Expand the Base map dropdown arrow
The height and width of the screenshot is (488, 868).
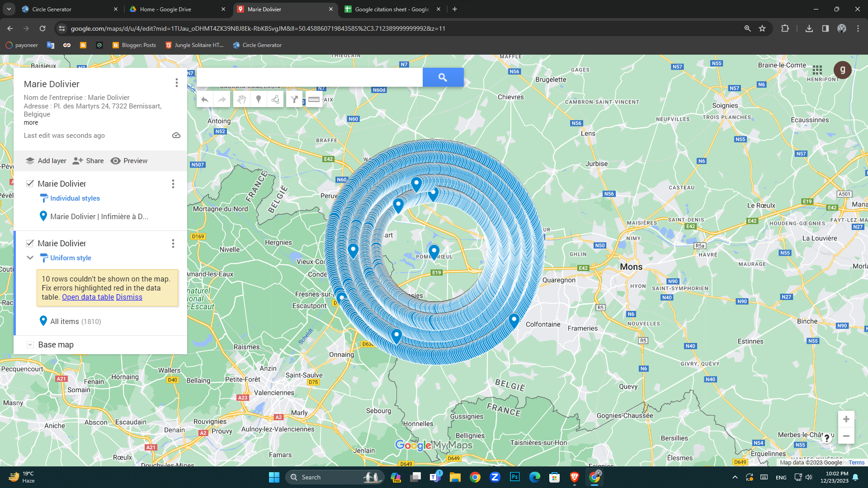(30, 345)
